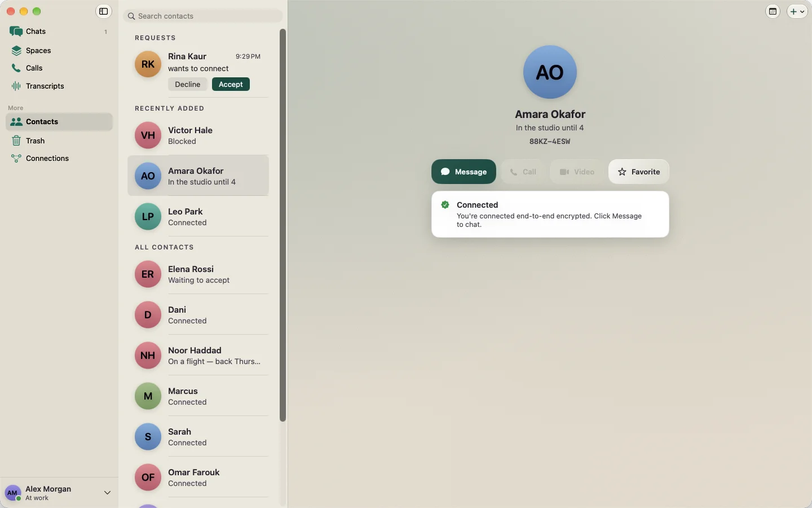This screenshot has width=812, height=508.
Task: Go to Calls section
Action: pyautogui.click(x=59, y=68)
